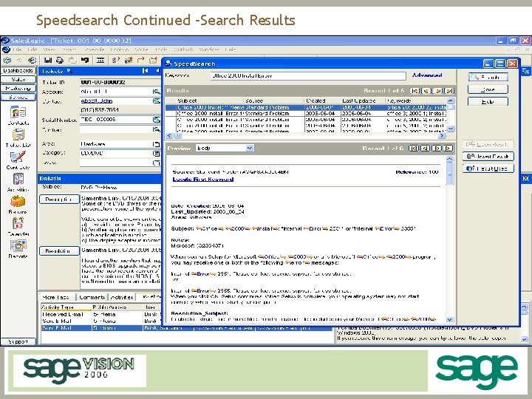Viewport: 532px width, 399px height.
Task: Open the Lookup menu
Action: pyautogui.click(x=119, y=50)
